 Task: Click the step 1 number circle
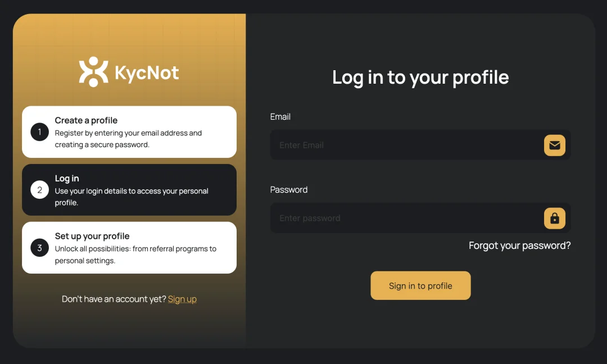click(x=39, y=132)
